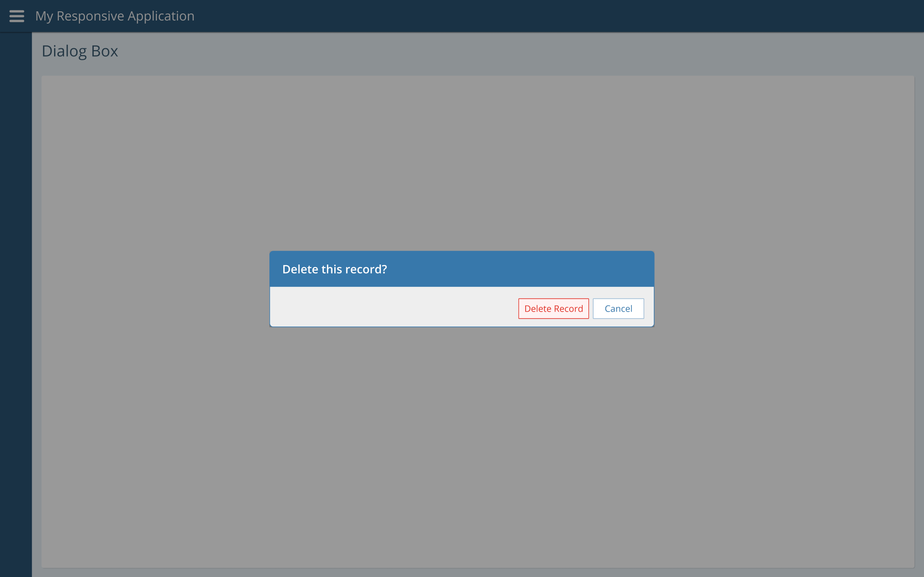The image size is (924, 577).
Task: Cancel the delete confirmation dialog
Action: [x=618, y=309]
